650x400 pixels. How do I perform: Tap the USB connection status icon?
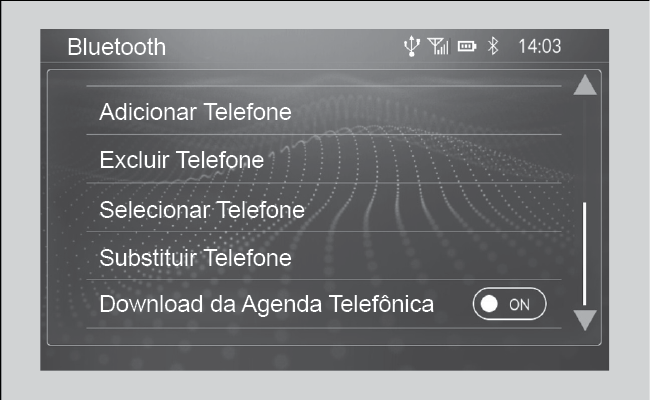tap(412, 46)
